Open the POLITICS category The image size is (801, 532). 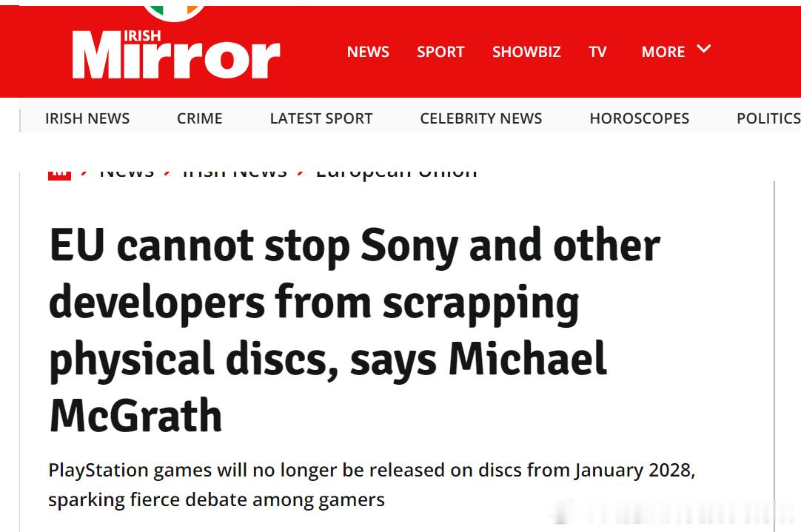point(768,118)
